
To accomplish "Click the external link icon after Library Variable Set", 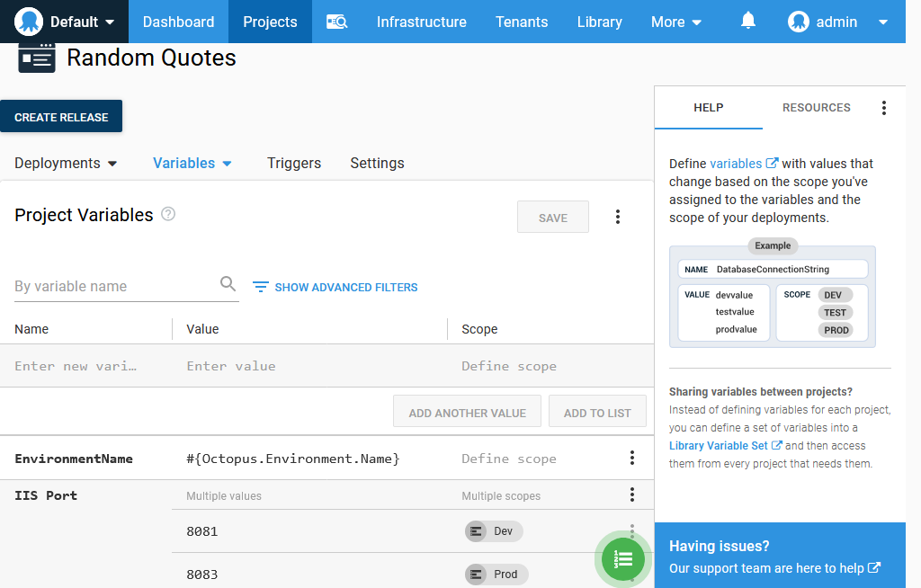I will (776, 445).
